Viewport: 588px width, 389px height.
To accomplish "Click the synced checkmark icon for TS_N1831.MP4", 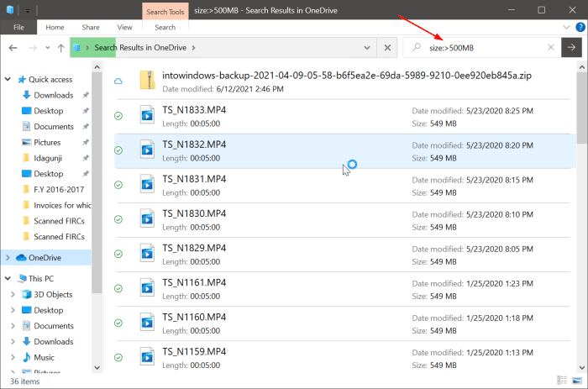I will [118, 185].
